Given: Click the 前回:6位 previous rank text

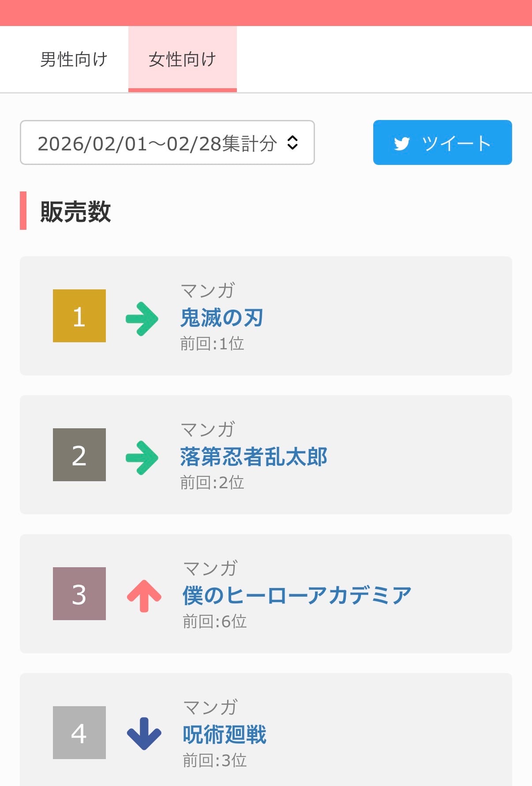Looking at the screenshot, I should coord(215,621).
